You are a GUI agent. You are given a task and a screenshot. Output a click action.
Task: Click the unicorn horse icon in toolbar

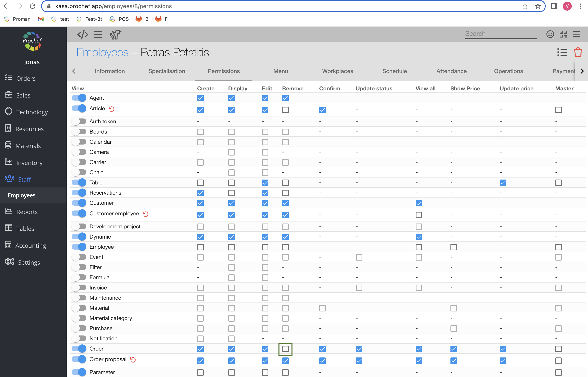[116, 35]
